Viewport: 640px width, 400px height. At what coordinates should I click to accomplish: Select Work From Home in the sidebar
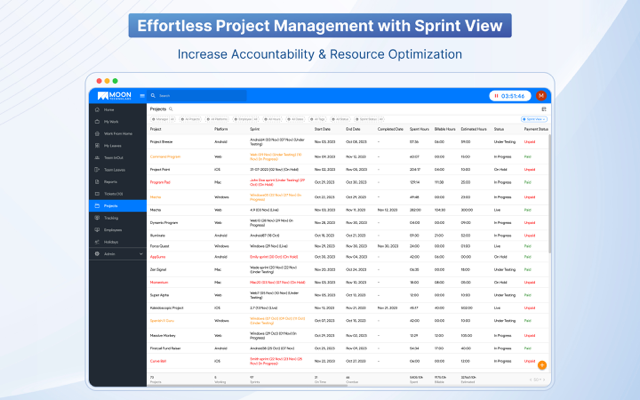(118, 133)
